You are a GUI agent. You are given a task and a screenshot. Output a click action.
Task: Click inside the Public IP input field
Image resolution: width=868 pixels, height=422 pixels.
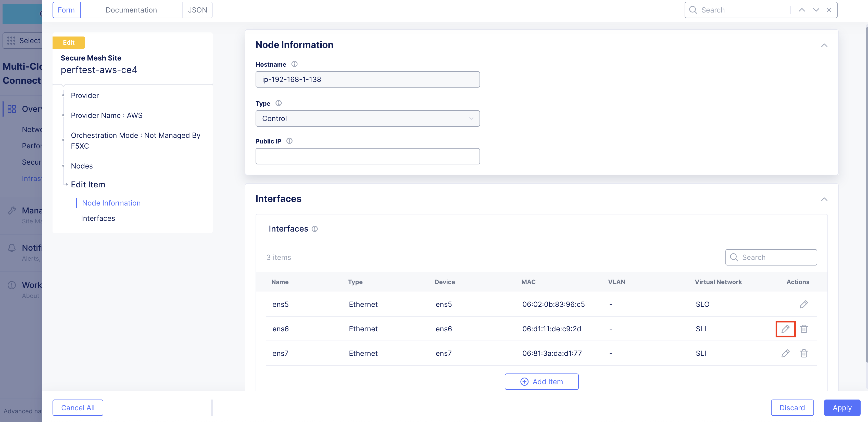click(368, 156)
